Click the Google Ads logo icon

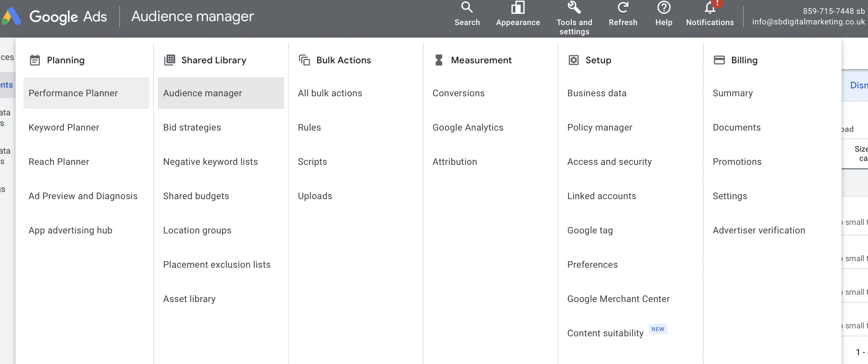(11, 16)
